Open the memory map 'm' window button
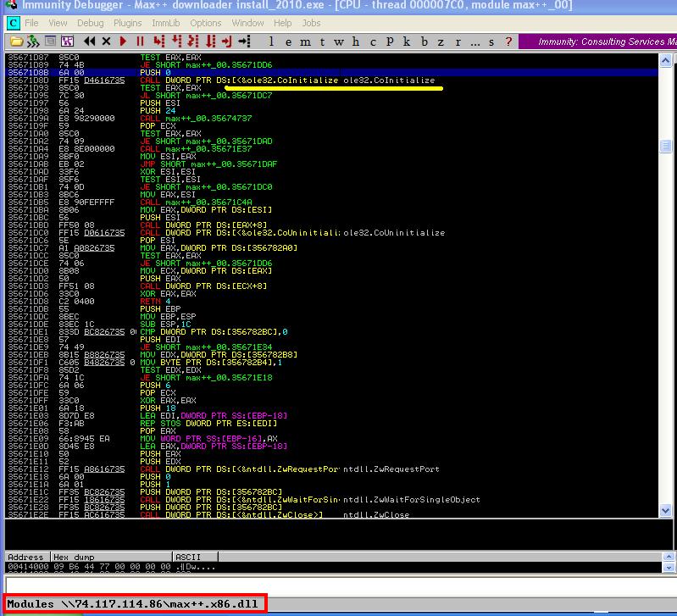 click(305, 42)
